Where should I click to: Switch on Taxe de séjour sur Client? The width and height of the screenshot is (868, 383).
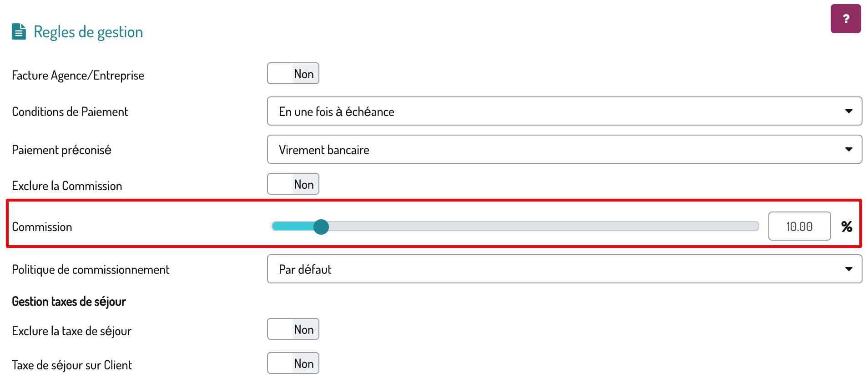tap(293, 363)
